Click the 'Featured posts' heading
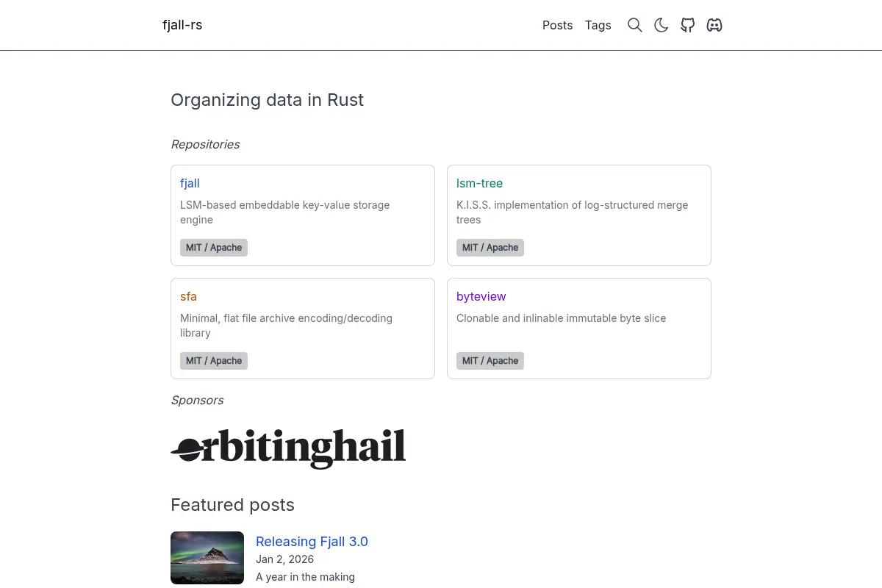The image size is (882, 588). (232, 505)
